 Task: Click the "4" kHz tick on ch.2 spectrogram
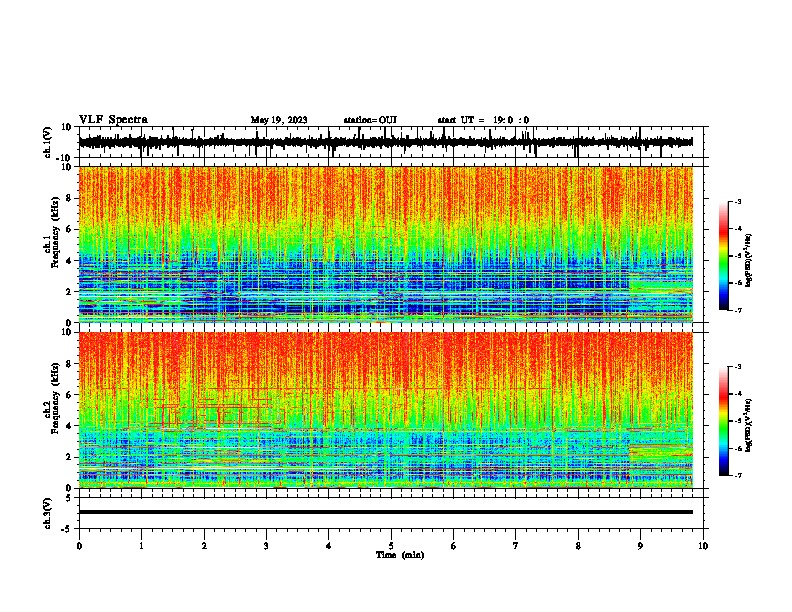tap(69, 426)
